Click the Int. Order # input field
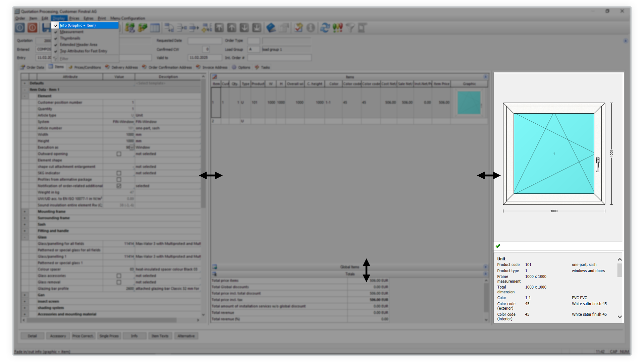 [x=279, y=58]
